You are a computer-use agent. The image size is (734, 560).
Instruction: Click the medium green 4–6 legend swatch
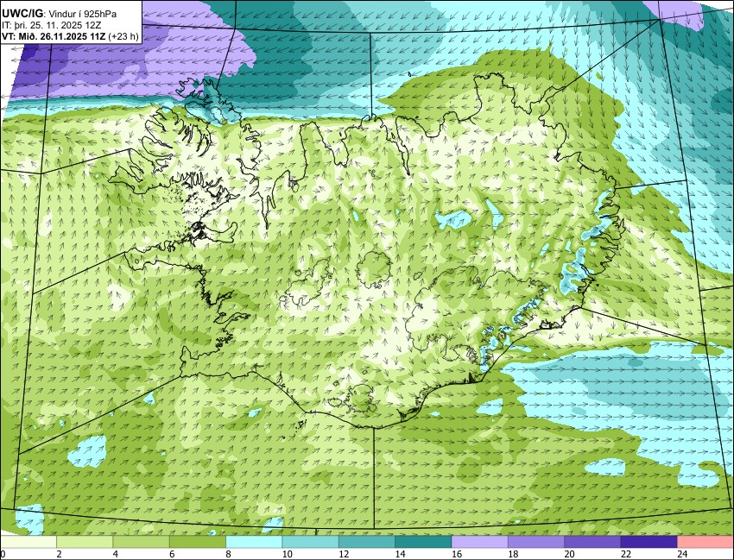141,542
